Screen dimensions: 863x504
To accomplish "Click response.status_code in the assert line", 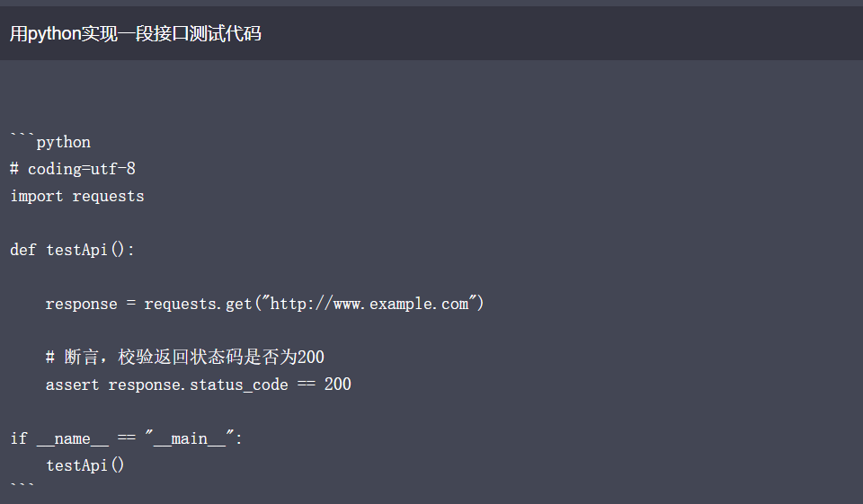I will pyautogui.click(x=198, y=385).
